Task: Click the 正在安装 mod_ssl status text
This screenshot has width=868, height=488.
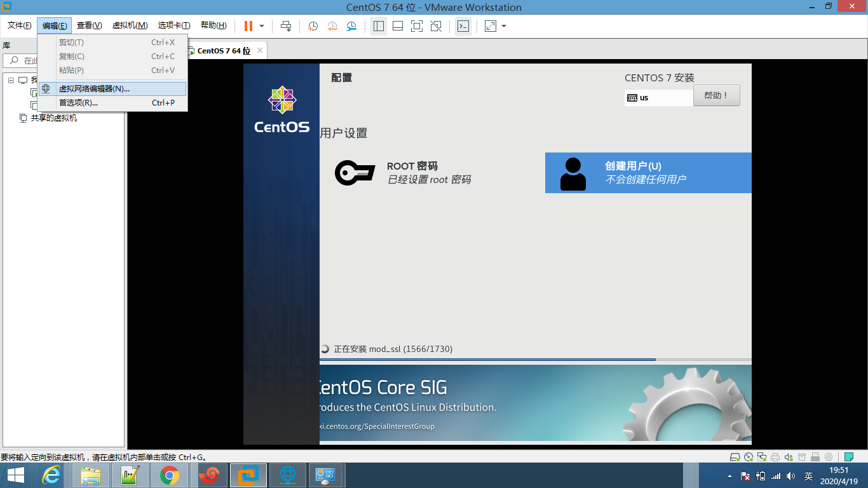Action: (x=393, y=349)
